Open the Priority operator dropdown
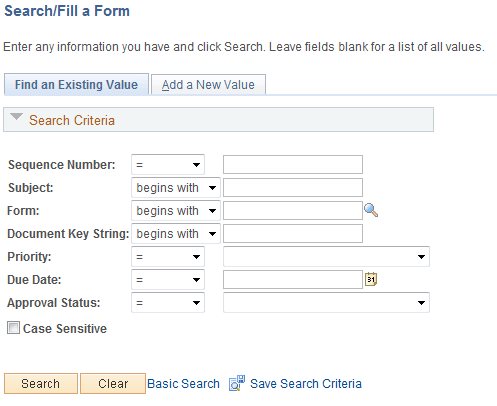 tap(168, 257)
